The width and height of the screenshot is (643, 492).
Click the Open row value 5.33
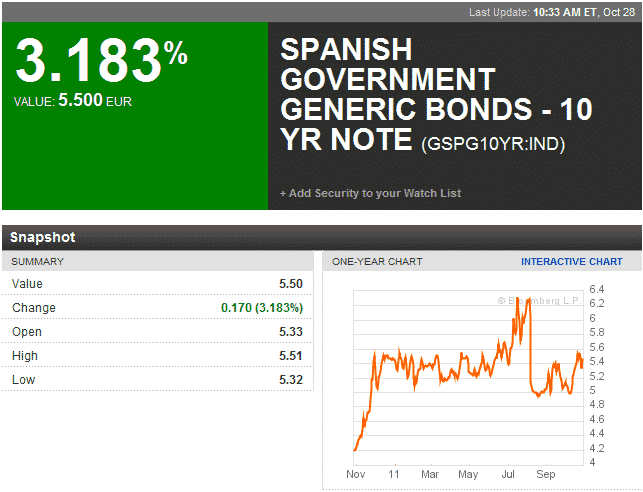coord(289,332)
